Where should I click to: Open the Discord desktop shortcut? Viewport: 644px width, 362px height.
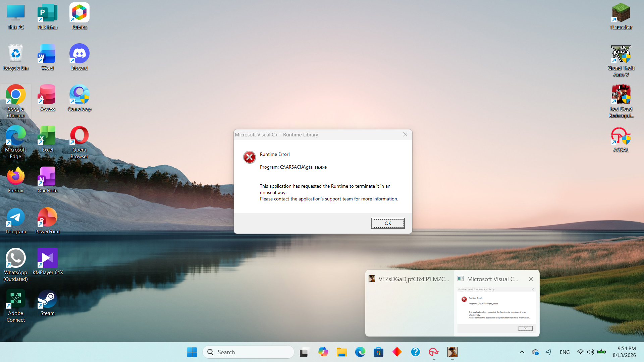pyautogui.click(x=79, y=57)
